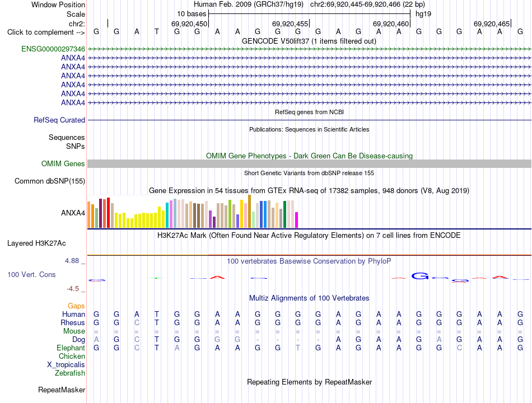
Task: Click the faded C in the Rhesus row
Action: click(x=137, y=322)
